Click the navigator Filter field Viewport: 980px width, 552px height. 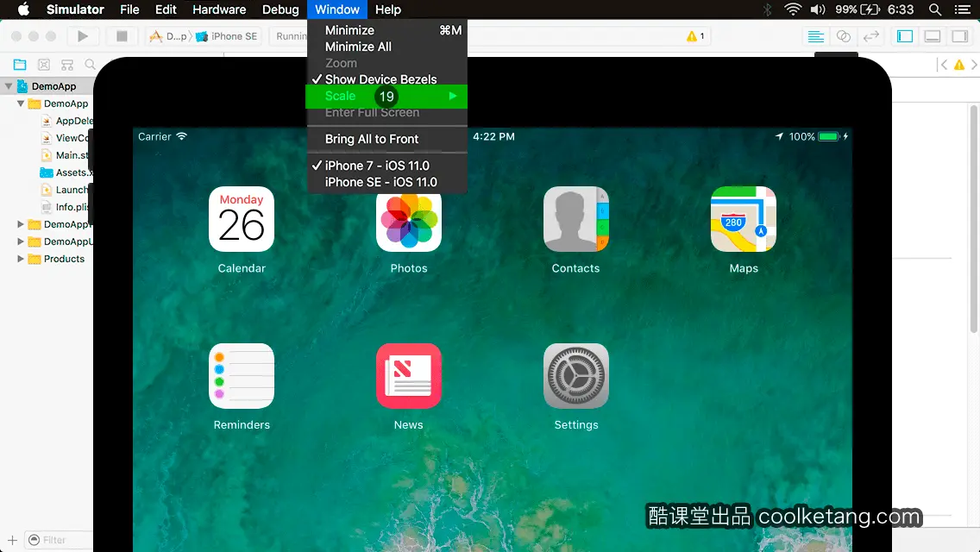pyautogui.click(x=59, y=540)
